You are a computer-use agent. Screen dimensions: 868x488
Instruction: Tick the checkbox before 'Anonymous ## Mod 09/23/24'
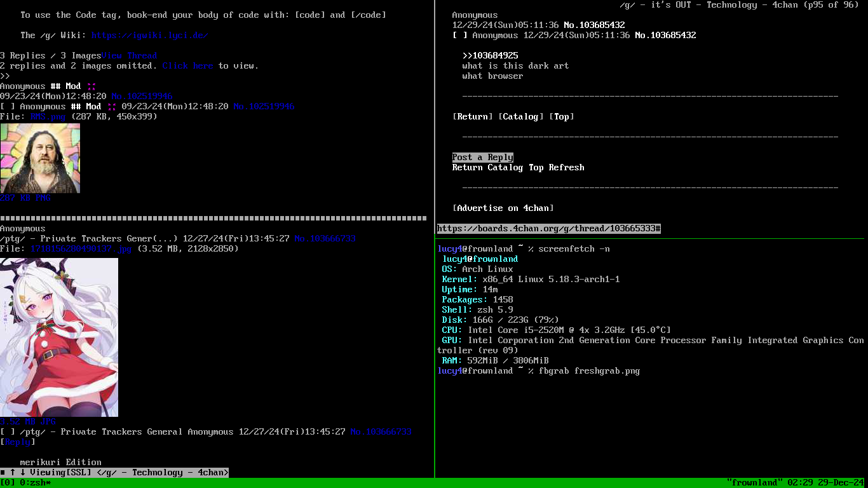click(x=8, y=106)
